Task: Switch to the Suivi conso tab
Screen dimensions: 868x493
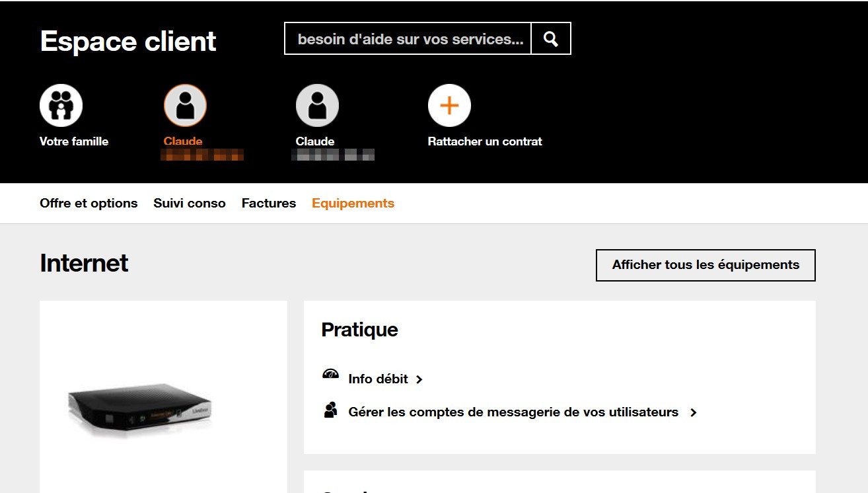Action: point(190,204)
